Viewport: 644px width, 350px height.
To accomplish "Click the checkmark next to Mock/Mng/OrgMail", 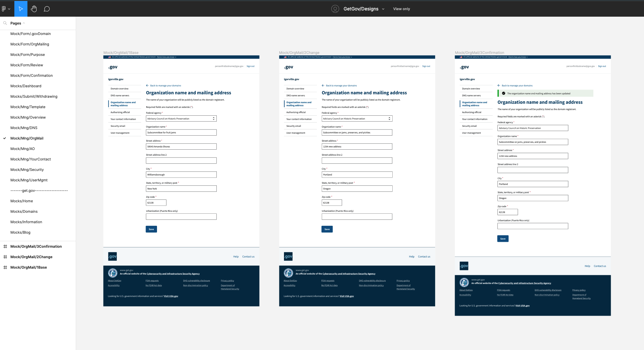I will 4,138.
